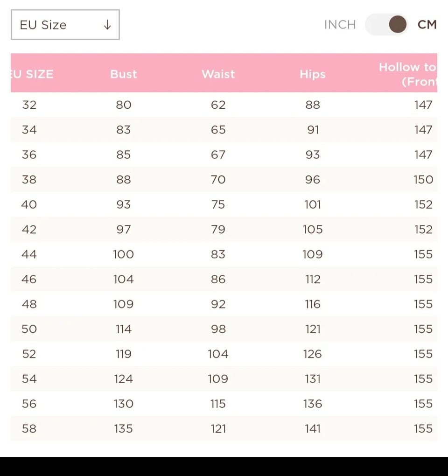Select the EU size 32 row

(x=29, y=105)
